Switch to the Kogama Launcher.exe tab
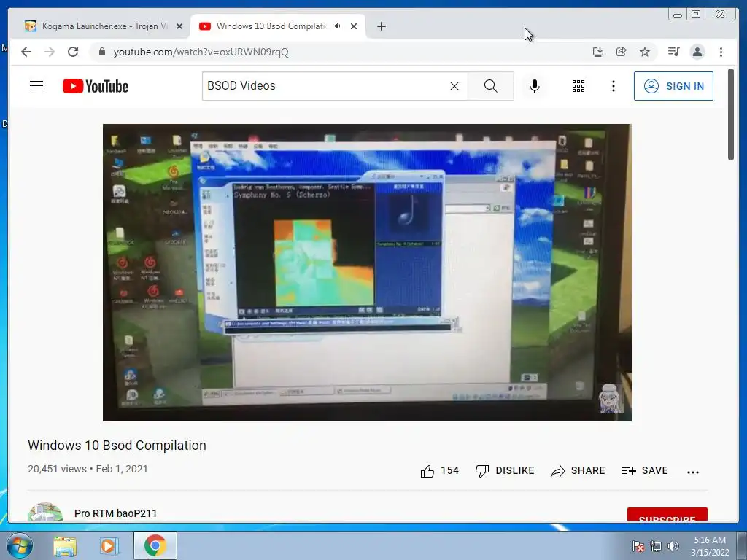The image size is (747, 560). [98, 26]
